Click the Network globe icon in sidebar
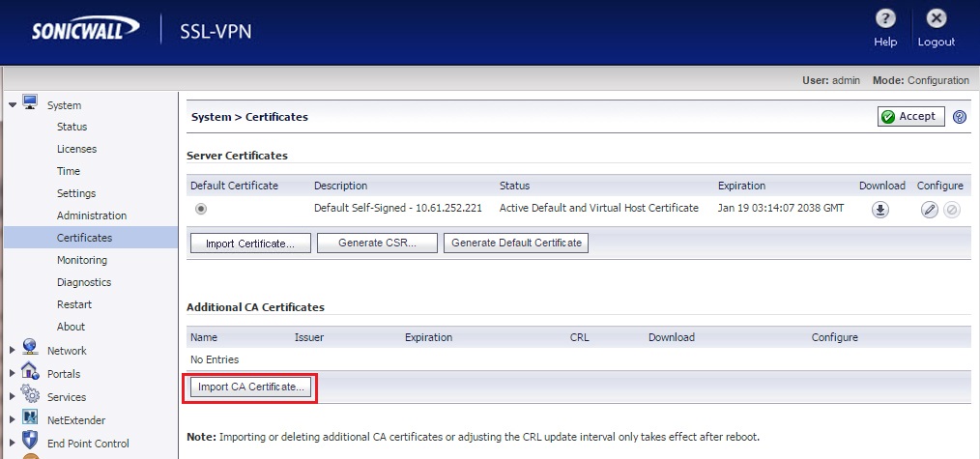 tap(30, 349)
